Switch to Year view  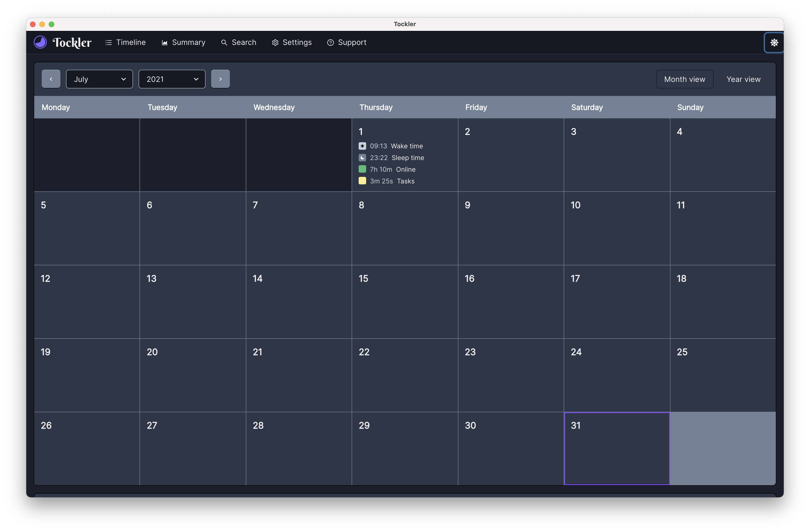[743, 79]
